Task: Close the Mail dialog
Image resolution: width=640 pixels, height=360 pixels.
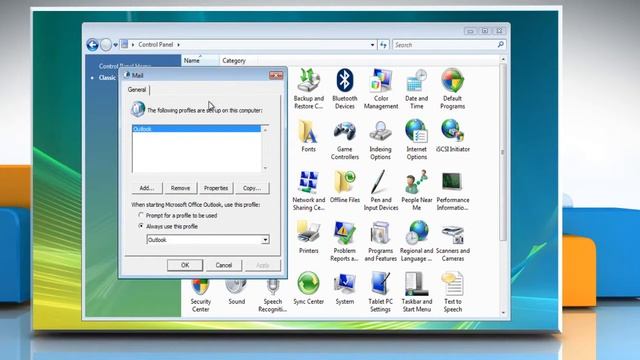Action: [x=276, y=76]
